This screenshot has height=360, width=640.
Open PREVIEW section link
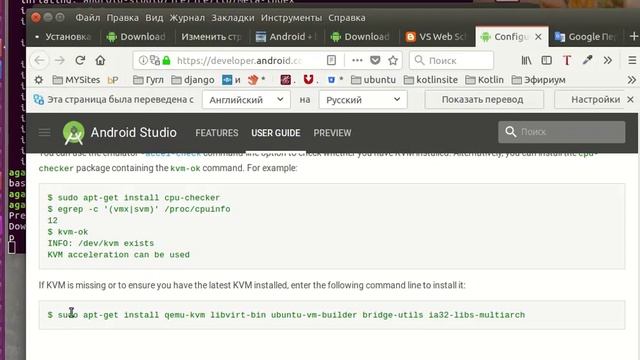click(332, 133)
